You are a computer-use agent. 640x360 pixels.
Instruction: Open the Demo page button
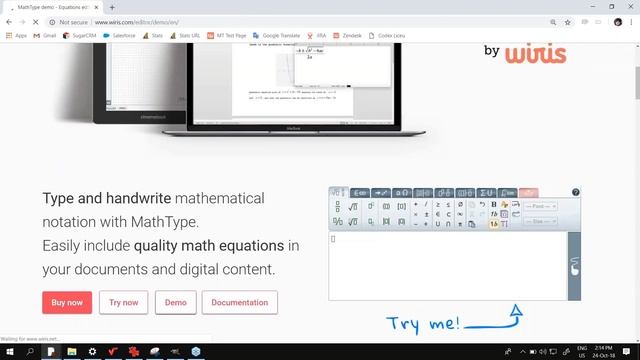click(x=176, y=302)
